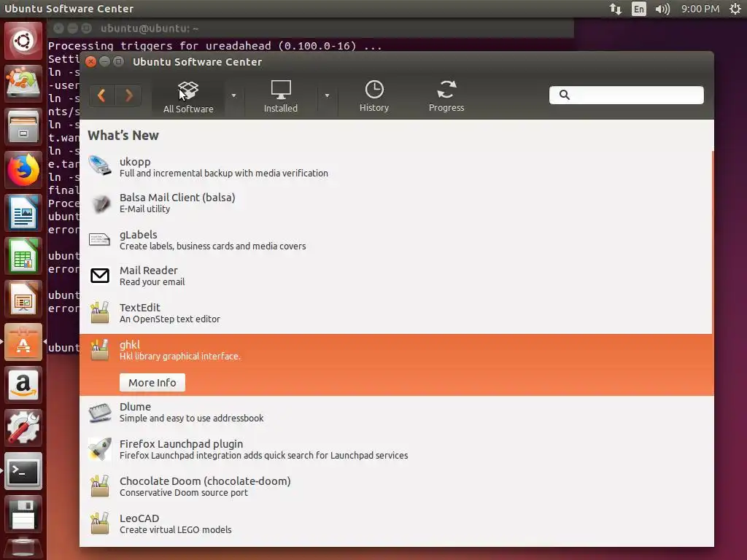Select the Firefox Launchpad plugin title
Viewport: 747px width, 560px height.
click(181, 444)
